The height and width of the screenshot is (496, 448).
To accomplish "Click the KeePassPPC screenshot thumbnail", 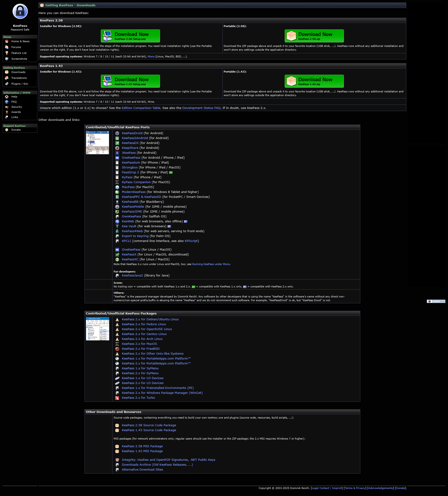I will coord(98,143).
